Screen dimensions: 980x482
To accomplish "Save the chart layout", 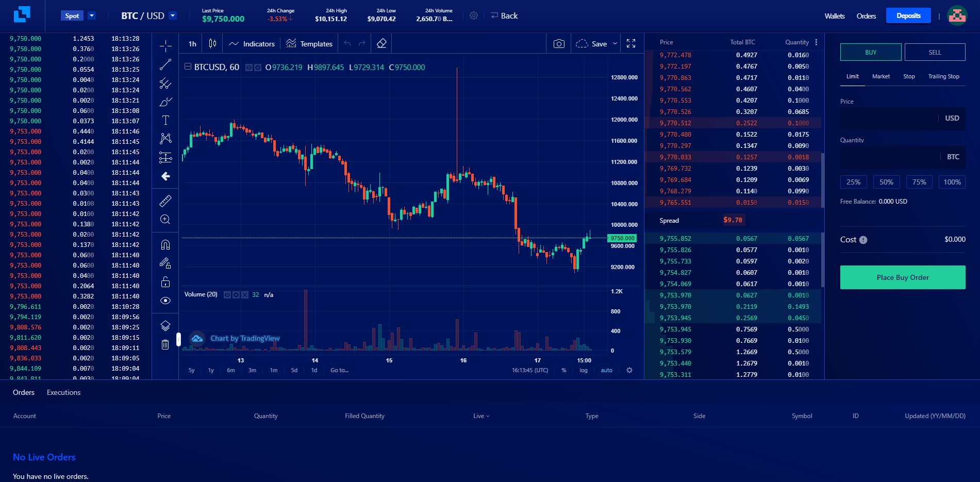I will [591, 44].
